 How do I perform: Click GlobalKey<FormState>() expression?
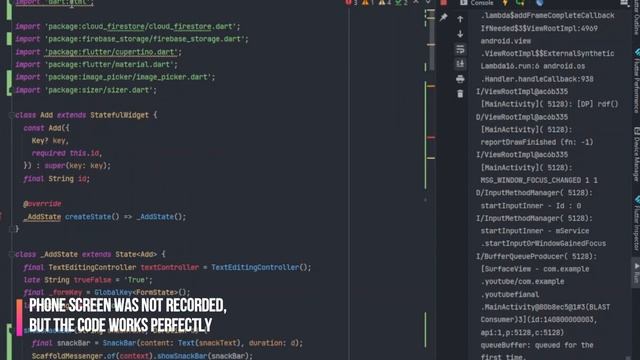click(142, 293)
